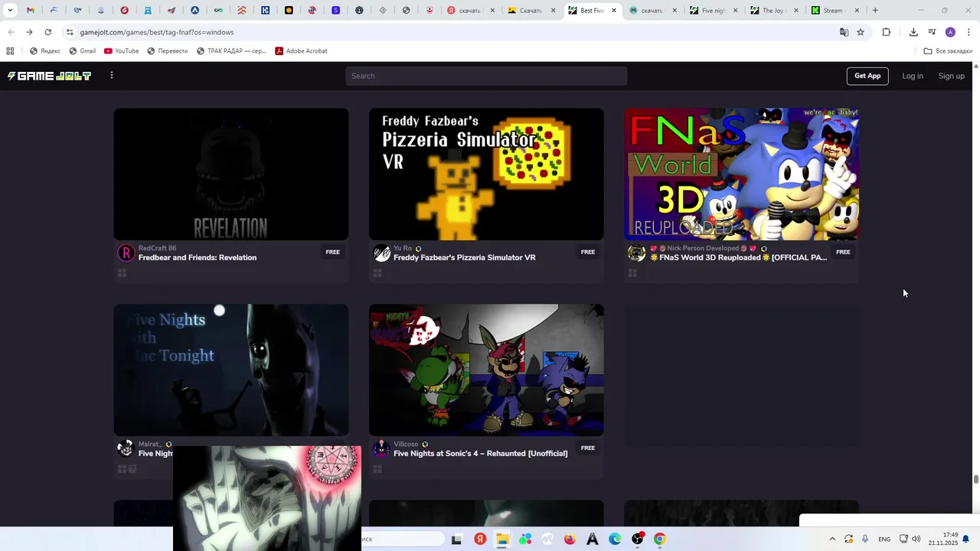Click Windows platform icon under Pizzeria Simulator VR

click(x=377, y=273)
